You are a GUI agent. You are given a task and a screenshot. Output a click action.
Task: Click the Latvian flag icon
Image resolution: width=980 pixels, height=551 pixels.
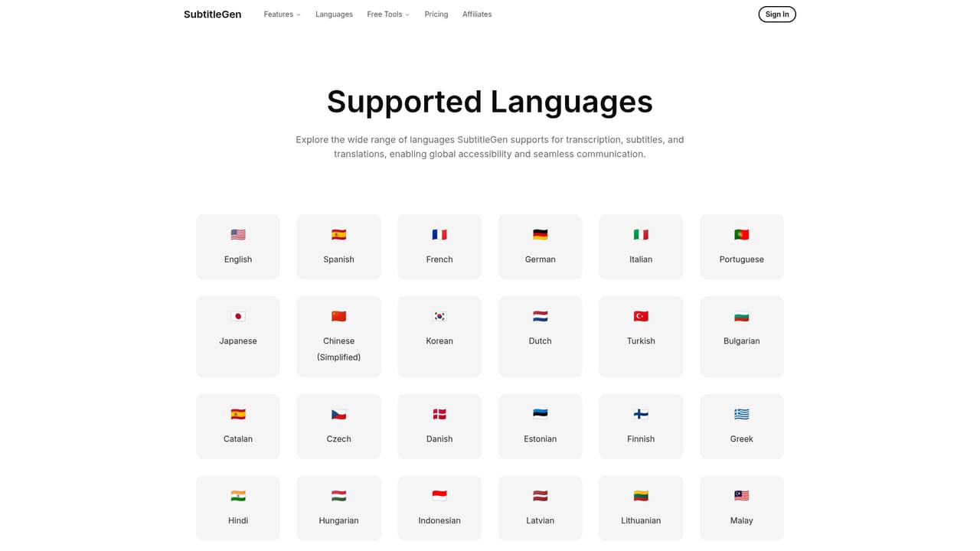click(540, 496)
